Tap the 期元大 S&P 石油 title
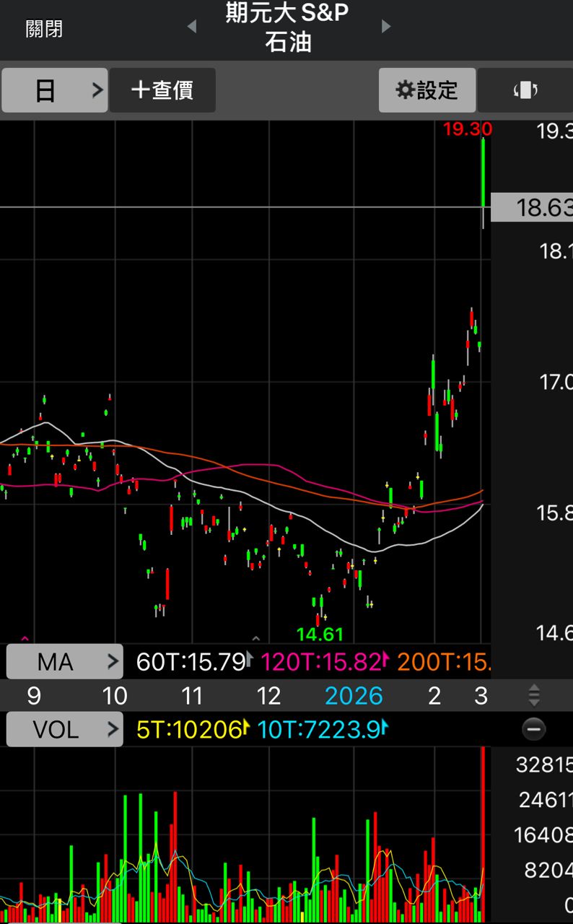Viewport: 573px width, 924px height. coord(287,27)
